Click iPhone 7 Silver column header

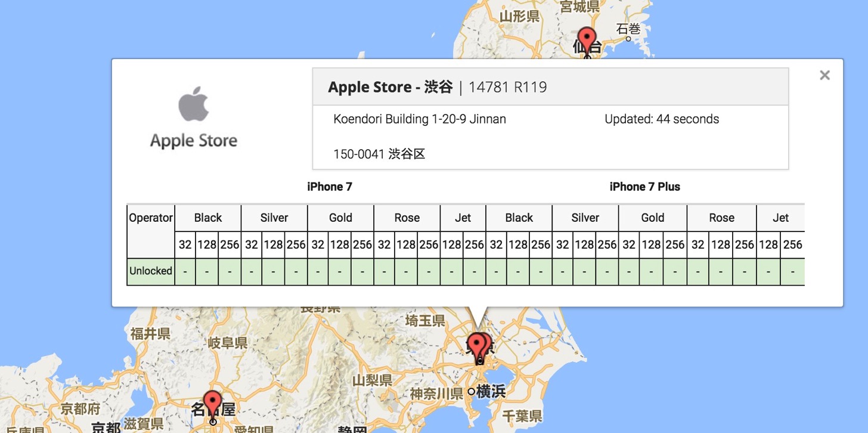click(x=274, y=218)
